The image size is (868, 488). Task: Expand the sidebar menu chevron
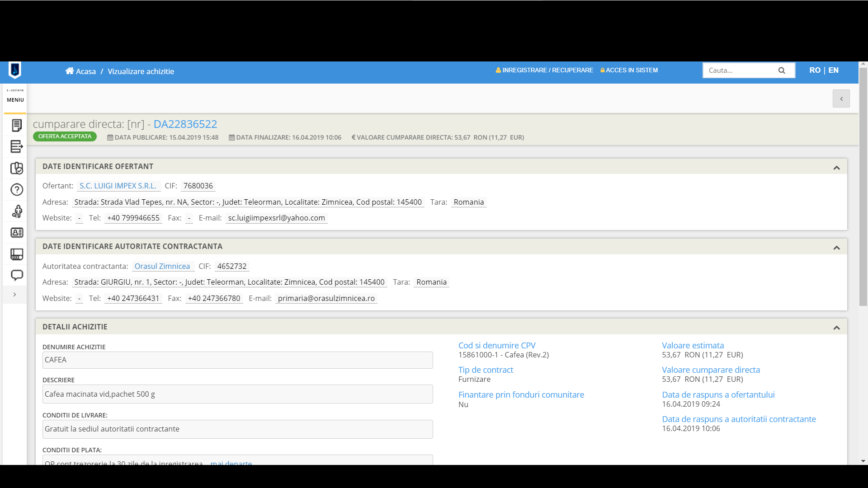(15, 295)
